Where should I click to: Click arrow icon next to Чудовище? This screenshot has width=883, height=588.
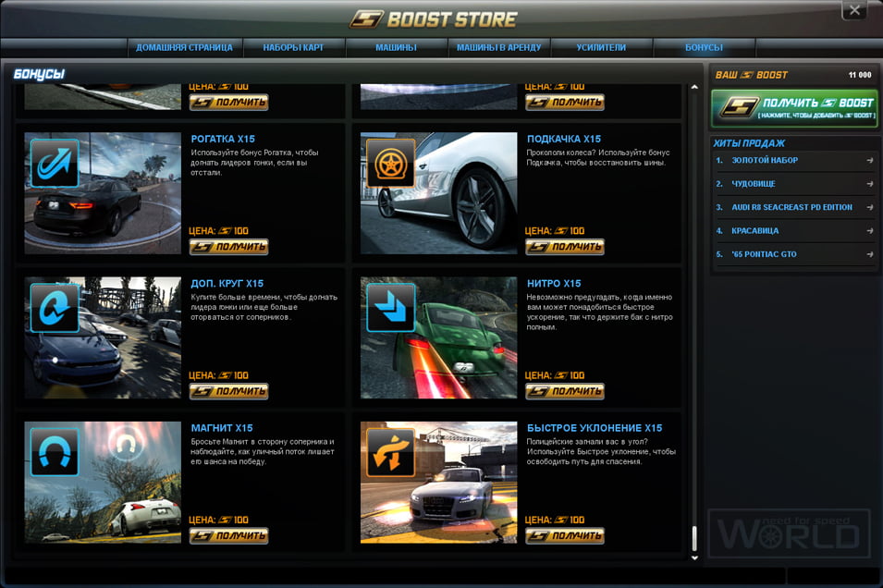tap(869, 184)
